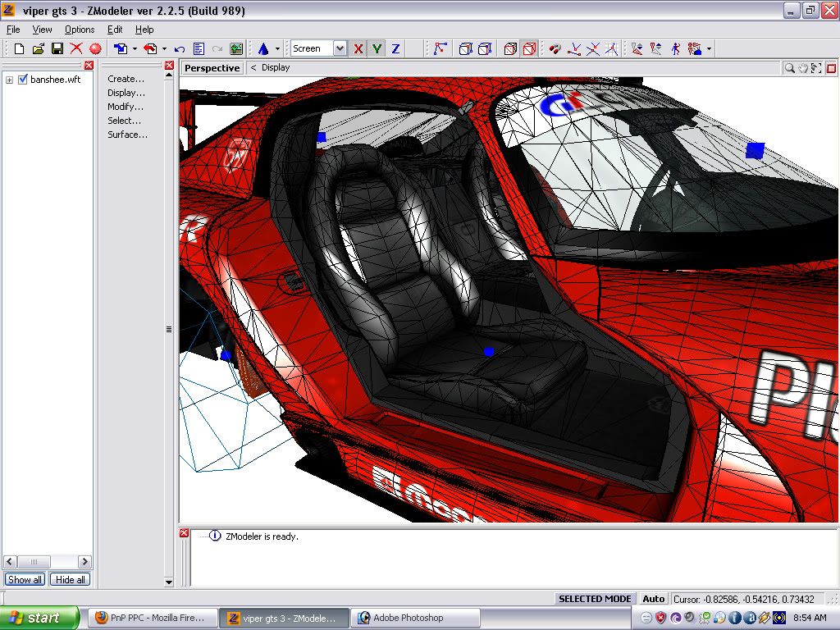Open the Options menu

click(80, 30)
